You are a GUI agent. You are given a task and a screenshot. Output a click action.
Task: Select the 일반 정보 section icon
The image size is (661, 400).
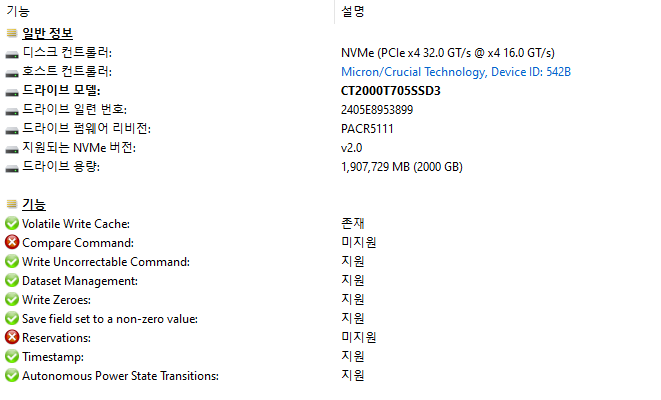(12, 33)
